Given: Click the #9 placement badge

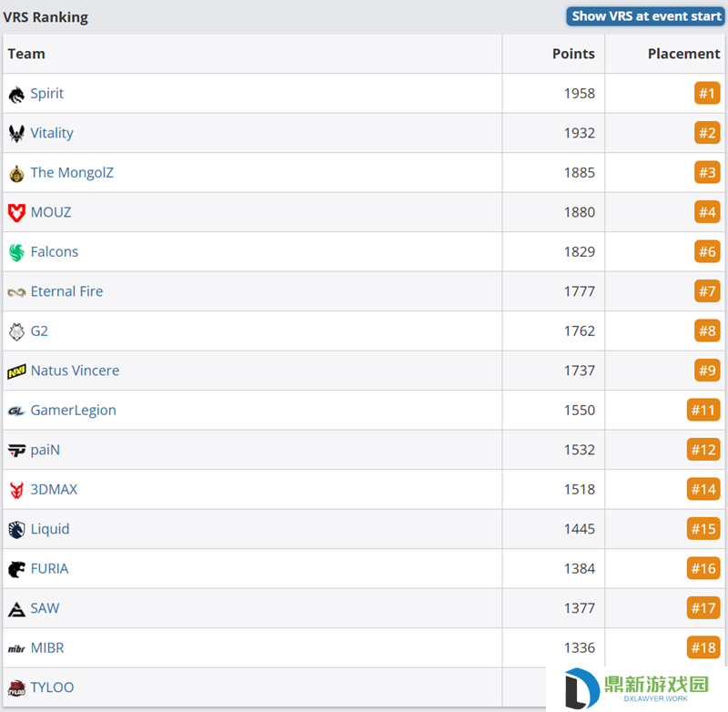Looking at the screenshot, I should [x=707, y=371].
